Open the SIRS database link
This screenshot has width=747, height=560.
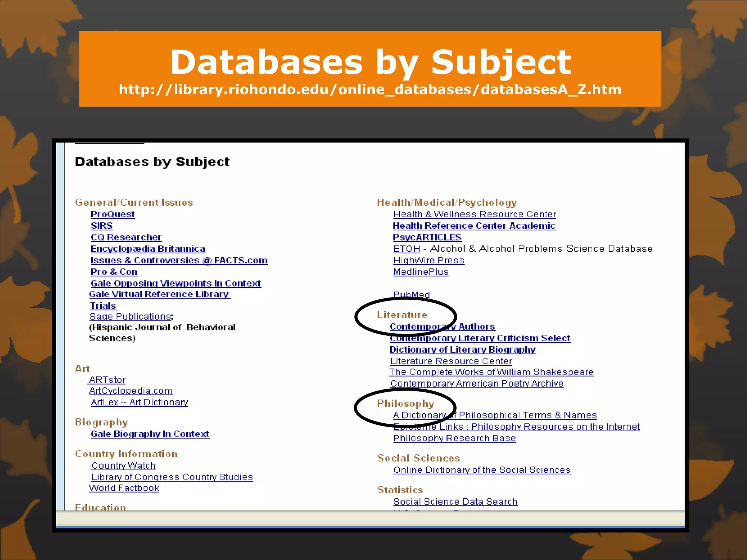[102, 226]
